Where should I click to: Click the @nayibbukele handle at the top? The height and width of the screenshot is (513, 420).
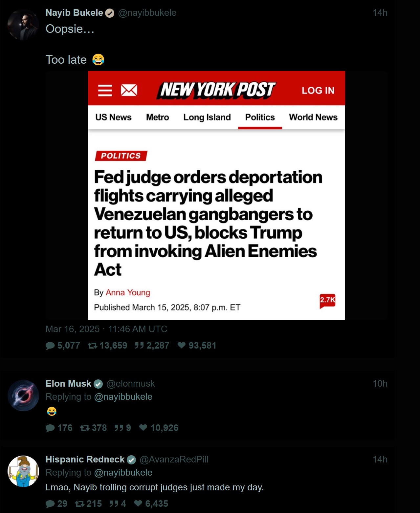click(147, 13)
